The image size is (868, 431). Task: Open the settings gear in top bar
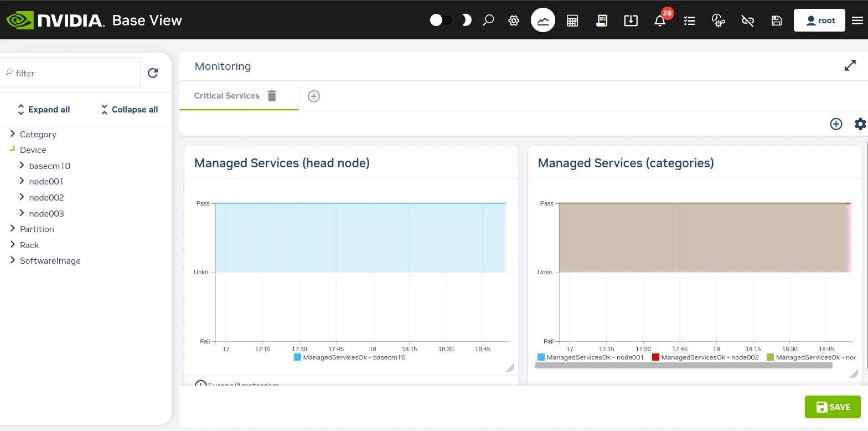(x=514, y=20)
